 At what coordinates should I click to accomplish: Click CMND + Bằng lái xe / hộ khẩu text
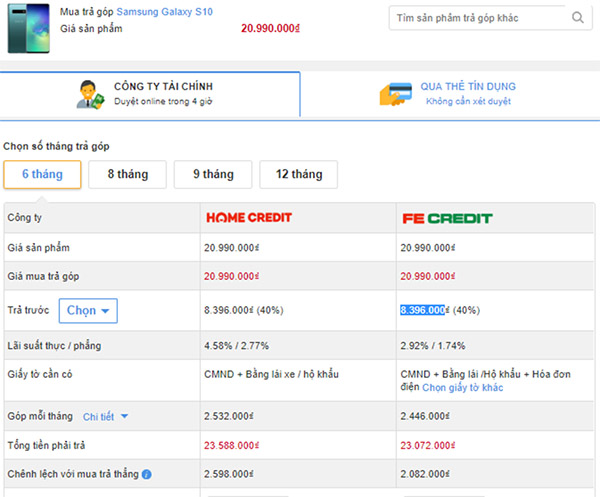[271, 374]
